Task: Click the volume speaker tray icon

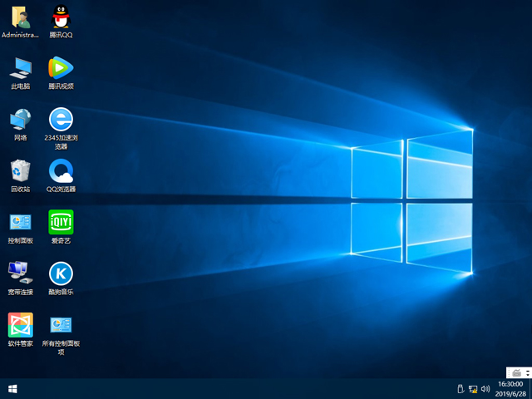Action: tap(485, 389)
